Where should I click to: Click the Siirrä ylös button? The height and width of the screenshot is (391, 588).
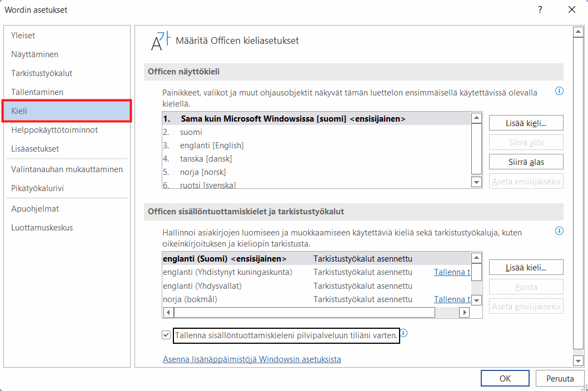click(x=526, y=142)
